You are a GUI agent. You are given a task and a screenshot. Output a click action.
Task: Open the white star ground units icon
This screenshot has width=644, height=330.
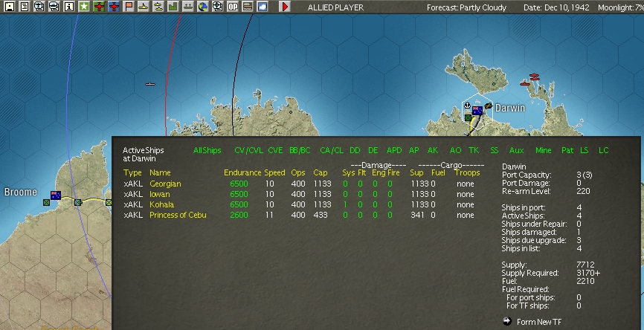tap(84, 6)
